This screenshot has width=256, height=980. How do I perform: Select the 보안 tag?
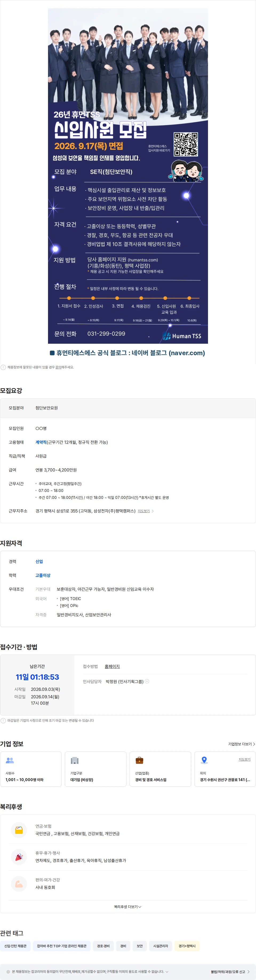140,946
